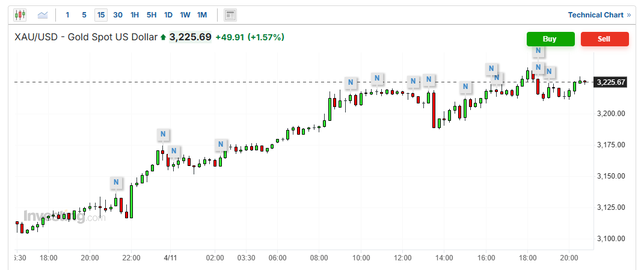Open the N news marker just before 02:00
The width and height of the screenshot is (644, 270).
coord(221,145)
